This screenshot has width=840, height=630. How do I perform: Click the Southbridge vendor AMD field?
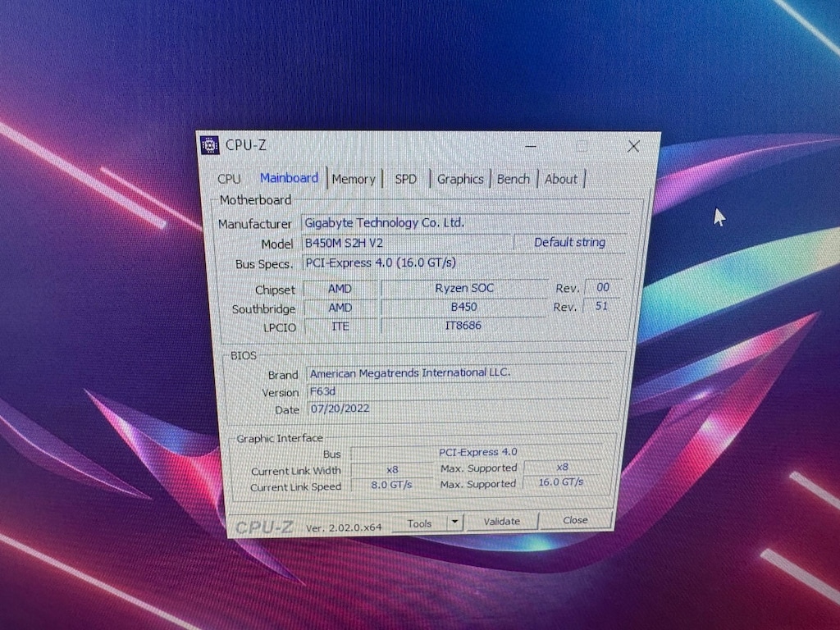tap(340, 308)
